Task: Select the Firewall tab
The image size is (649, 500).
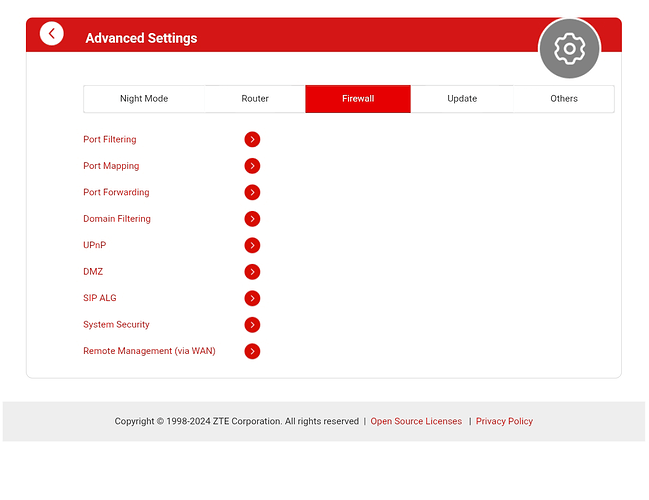Action: coord(358,99)
